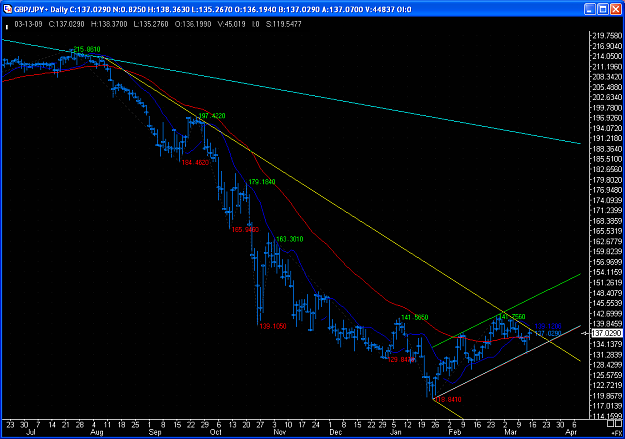Click the S:119.5477 value in info bar
The height and width of the screenshot is (439, 625).
coord(284,24)
